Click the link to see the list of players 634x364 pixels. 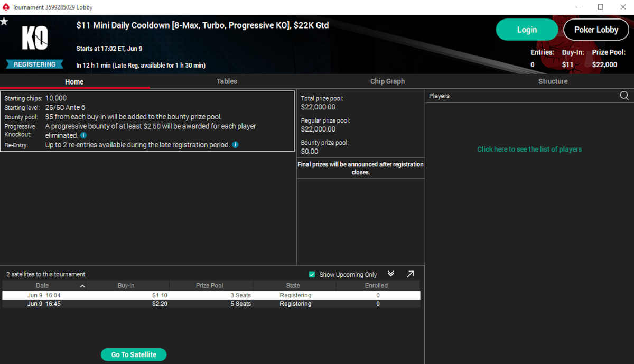[529, 149]
